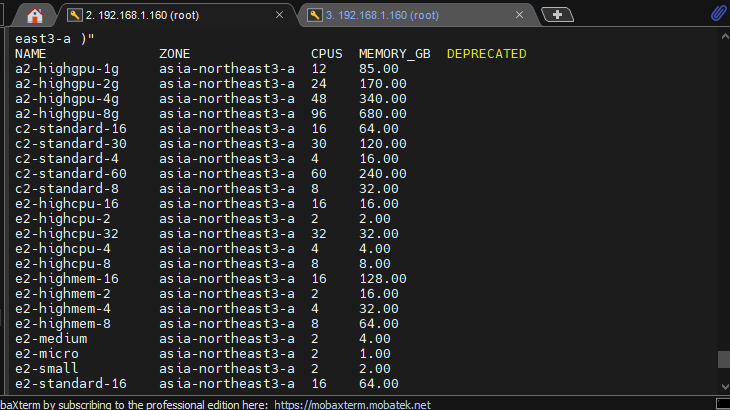Click the CPU count 60
The height and width of the screenshot is (410, 730).
[x=319, y=174]
